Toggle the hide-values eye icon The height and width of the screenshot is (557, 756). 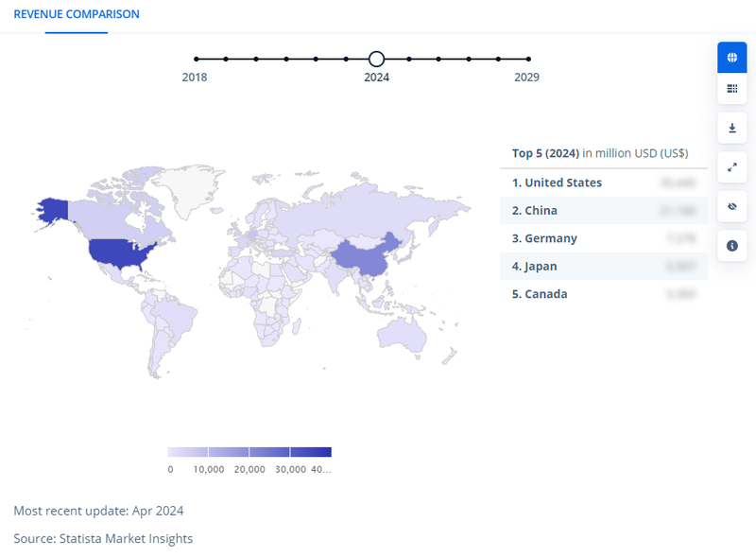tap(731, 206)
